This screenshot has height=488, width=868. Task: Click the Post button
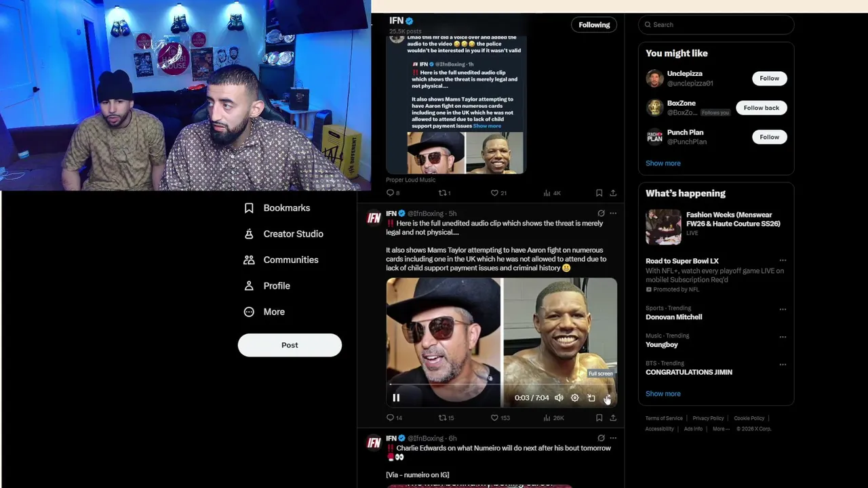click(290, 345)
